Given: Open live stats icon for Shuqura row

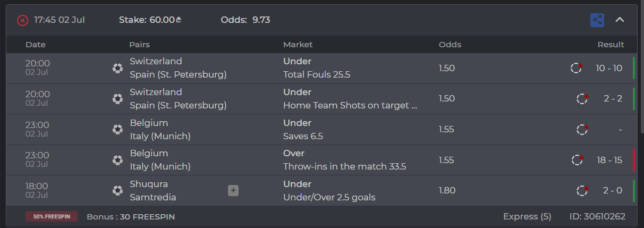Looking at the screenshot, I should (x=583, y=190).
